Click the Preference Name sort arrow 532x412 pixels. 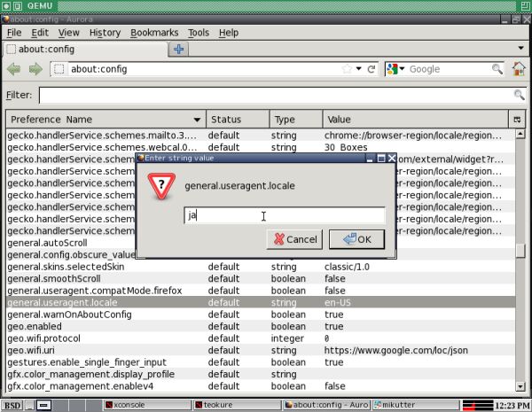pyautogui.click(x=197, y=120)
